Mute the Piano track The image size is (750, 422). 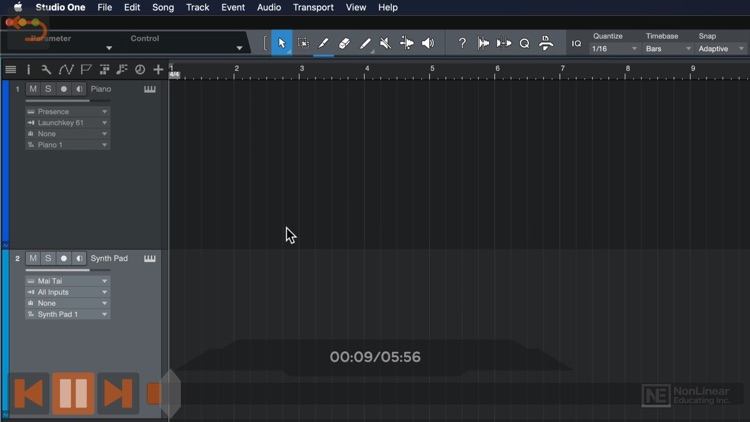click(33, 89)
